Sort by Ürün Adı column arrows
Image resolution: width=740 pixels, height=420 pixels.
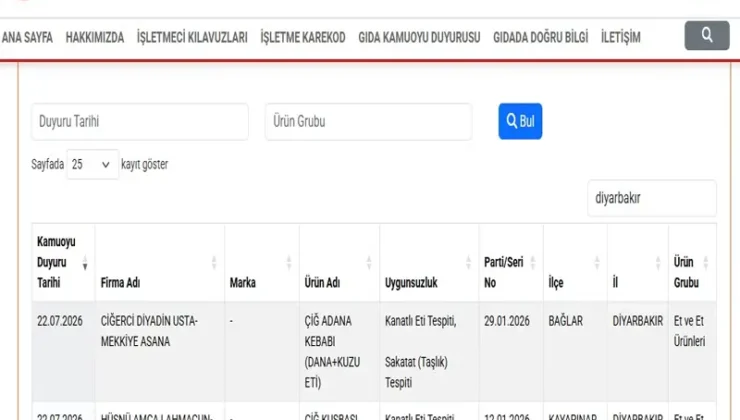tap(369, 262)
